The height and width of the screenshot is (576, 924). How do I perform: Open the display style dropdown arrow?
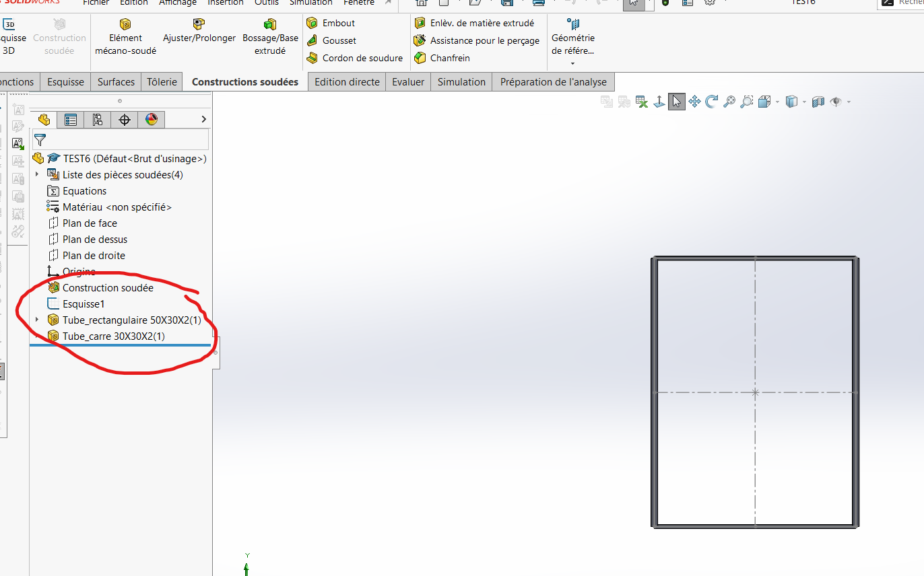tap(803, 102)
